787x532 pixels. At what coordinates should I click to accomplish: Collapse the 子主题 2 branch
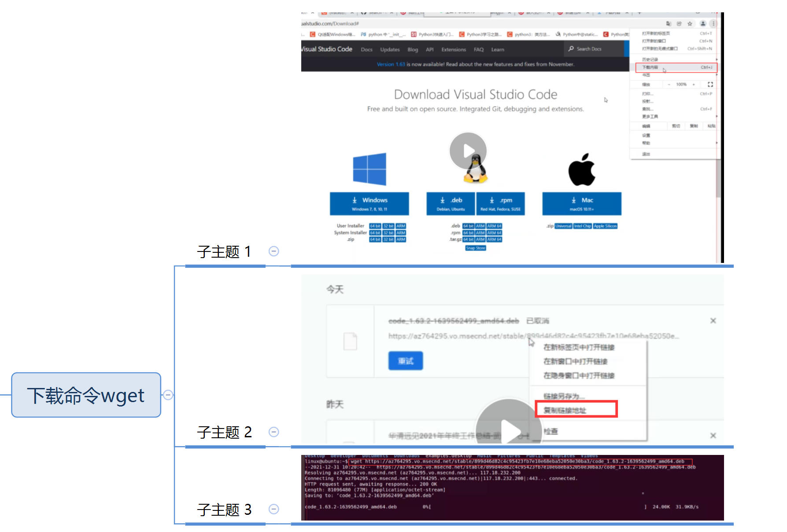click(x=274, y=432)
